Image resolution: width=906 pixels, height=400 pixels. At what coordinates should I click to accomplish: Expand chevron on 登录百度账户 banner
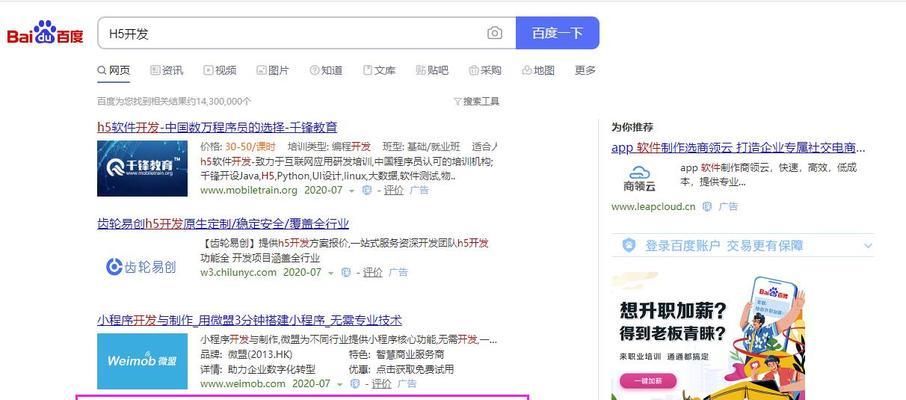868,246
